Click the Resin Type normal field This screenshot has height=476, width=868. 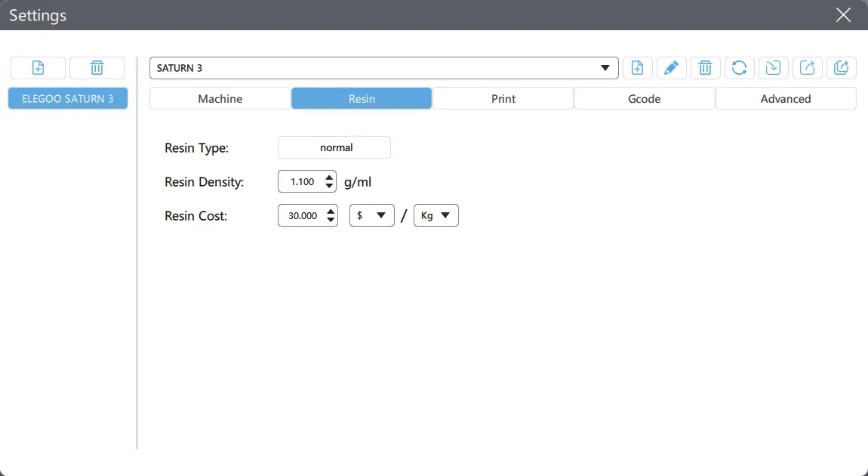tap(334, 147)
